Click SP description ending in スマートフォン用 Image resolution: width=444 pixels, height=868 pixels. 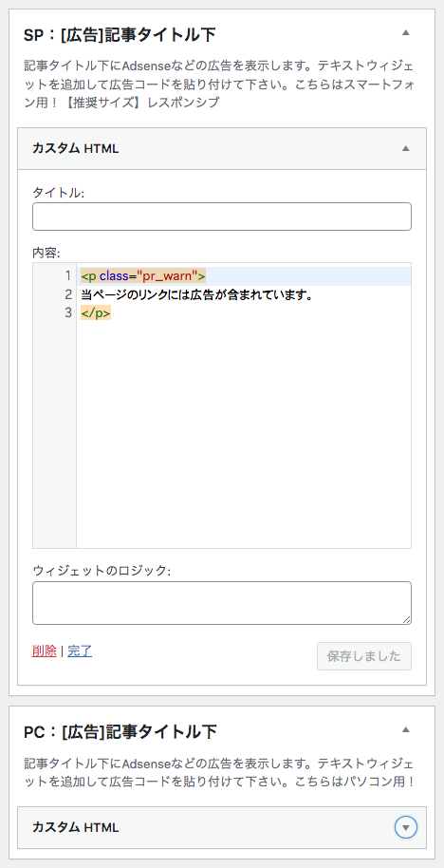click(219, 85)
